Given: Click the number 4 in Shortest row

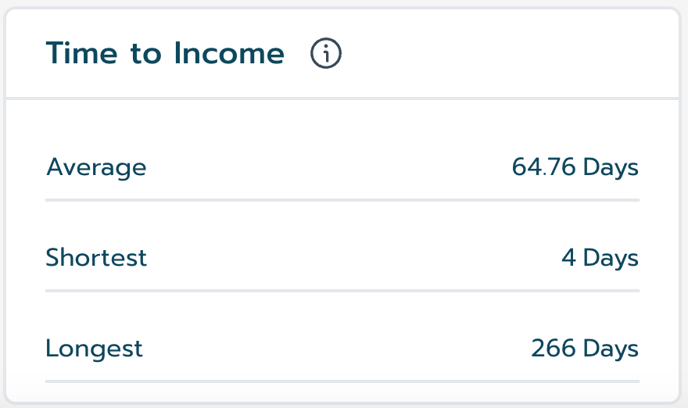Looking at the screenshot, I should tap(569, 258).
